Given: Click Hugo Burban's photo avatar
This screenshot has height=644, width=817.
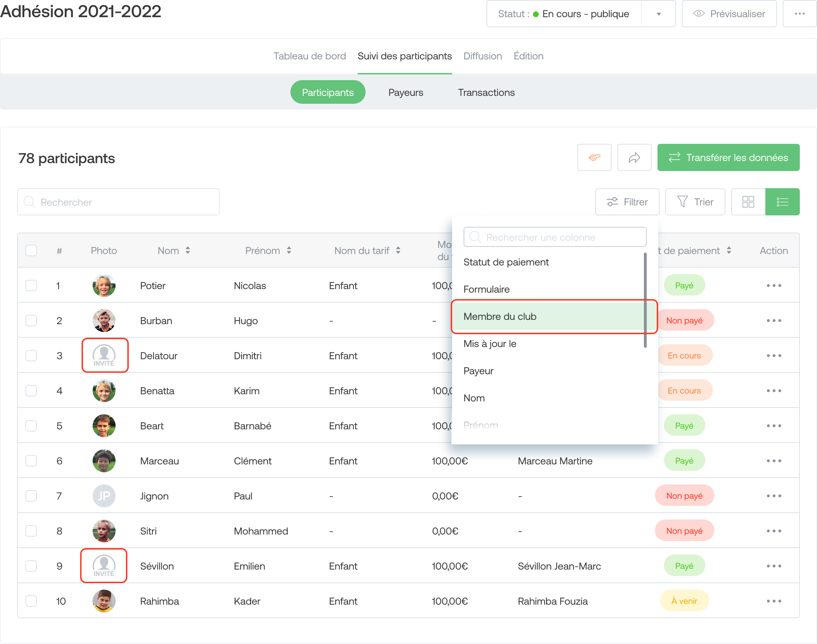Looking at the screenshot, I should tap(104, 321).
